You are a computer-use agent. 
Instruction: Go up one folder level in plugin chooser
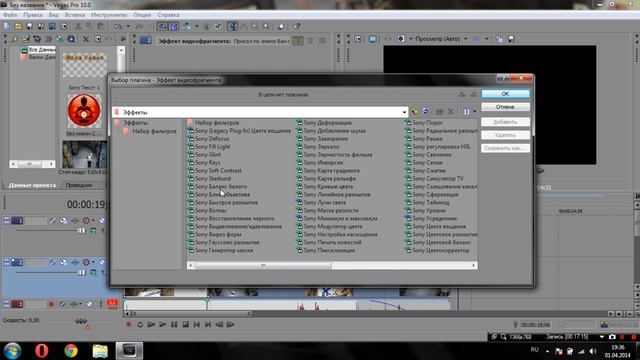[x=415, y=112]
